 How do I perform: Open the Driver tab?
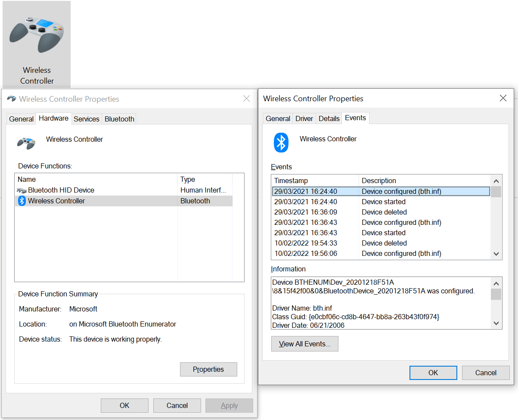304,118
